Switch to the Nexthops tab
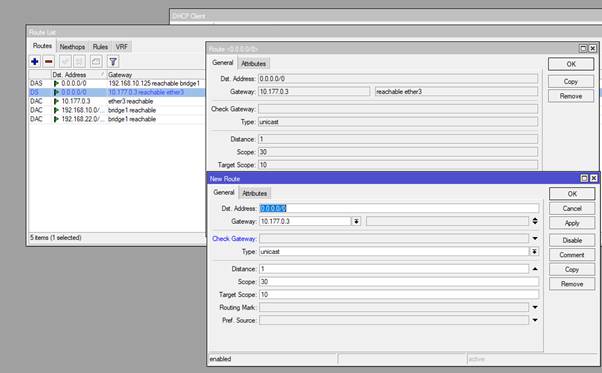This screenshot has height=373, width=602. click(x=72, y=47)
